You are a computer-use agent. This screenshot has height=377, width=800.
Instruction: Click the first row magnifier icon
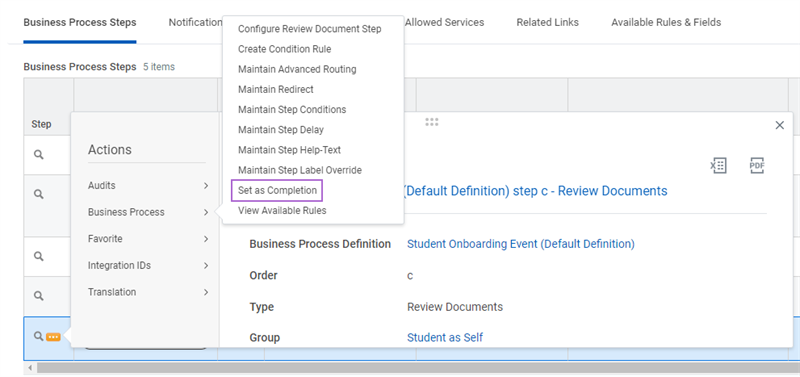(39, 155)
